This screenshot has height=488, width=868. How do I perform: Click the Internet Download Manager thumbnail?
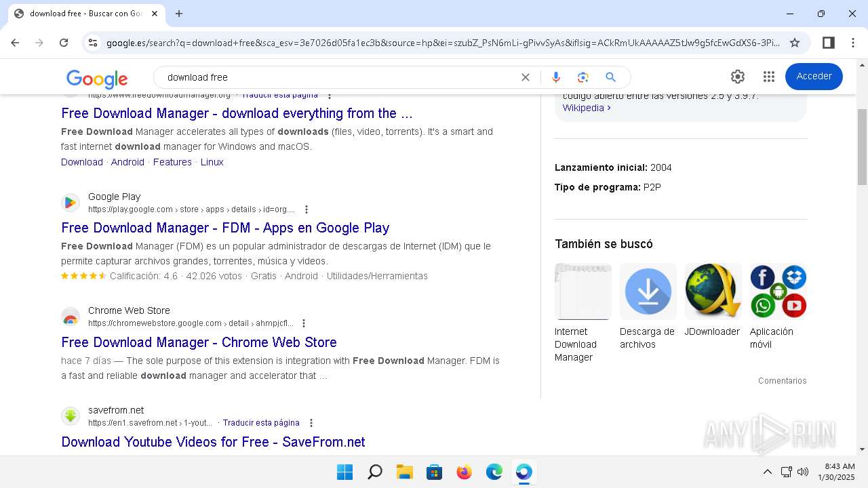tap(583, 291)
